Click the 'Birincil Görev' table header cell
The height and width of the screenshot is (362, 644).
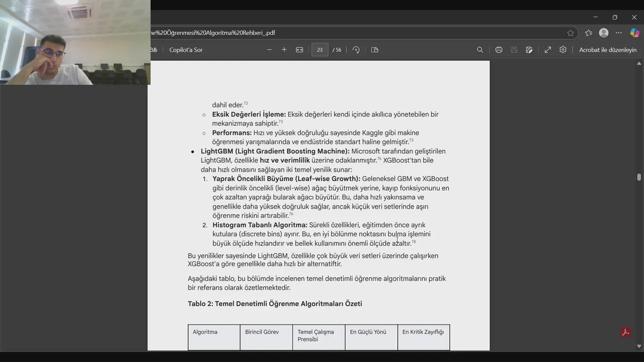click(x=266, y=337)
